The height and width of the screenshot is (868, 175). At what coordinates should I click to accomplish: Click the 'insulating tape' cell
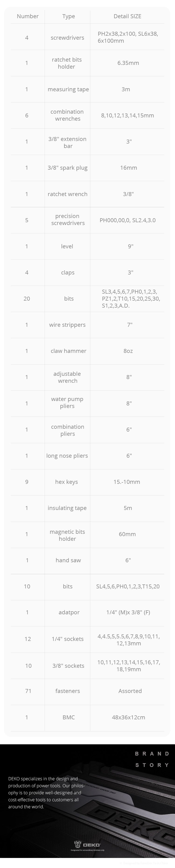pyautogui.click(x=67, y=508)
